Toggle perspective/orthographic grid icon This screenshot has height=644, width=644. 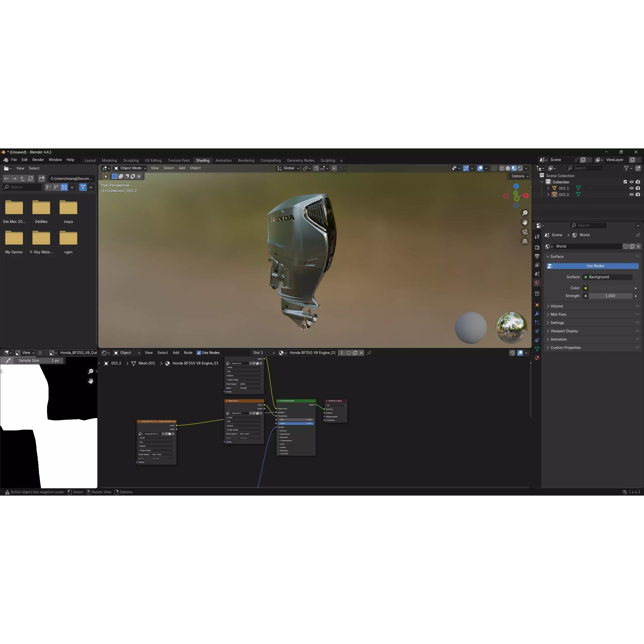[525, 241]
